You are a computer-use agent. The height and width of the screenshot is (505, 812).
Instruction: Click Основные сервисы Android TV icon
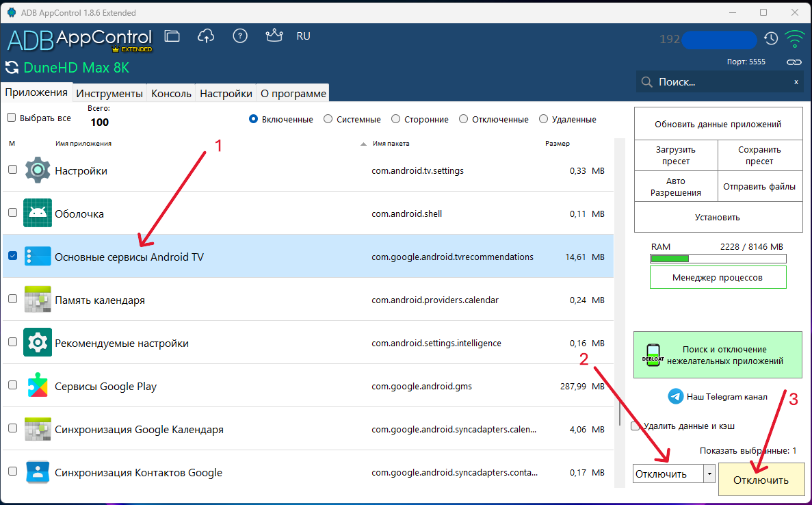click(38, 257)
